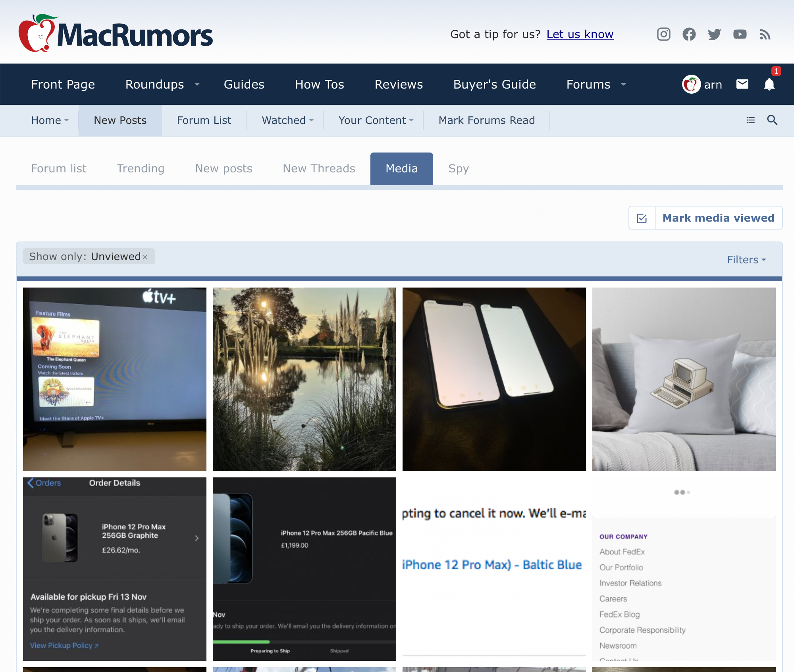The width and height of the screenshot is (794, 672).
Task: Click the list menu icon near search
Action: [750, 120]
